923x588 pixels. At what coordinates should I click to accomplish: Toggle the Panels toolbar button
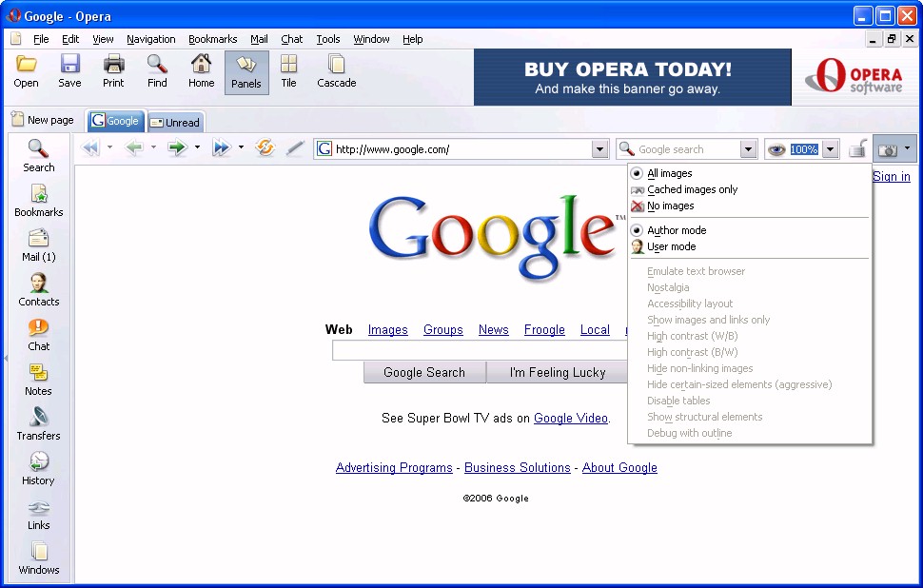point(246,72)
